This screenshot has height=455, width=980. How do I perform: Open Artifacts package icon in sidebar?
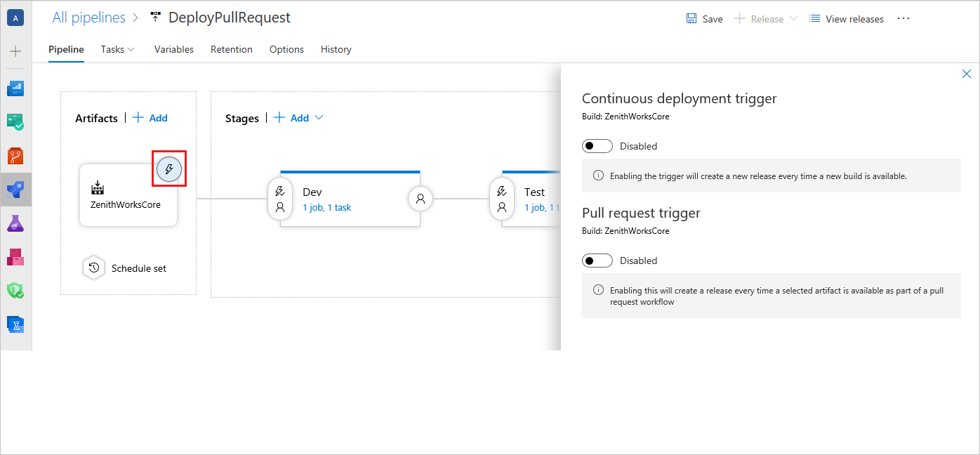tap(15, 257)
